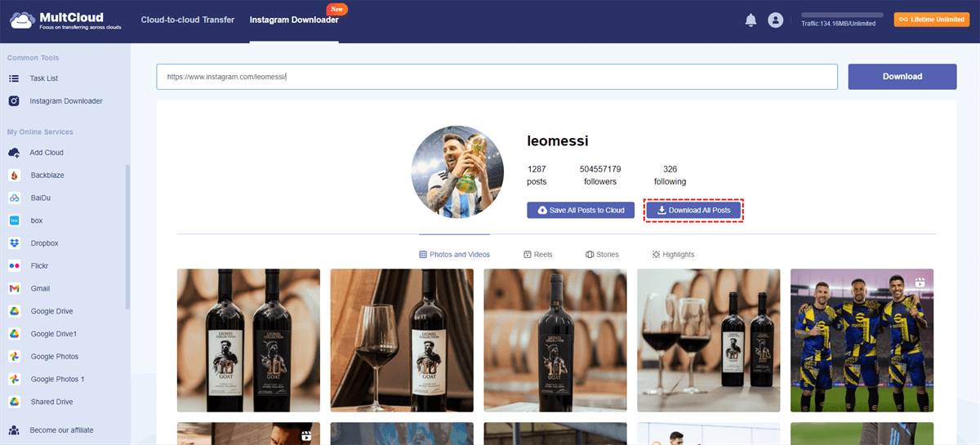Open the notifications bell
Image resolution: width=980 pixels, height=445 pixels.
pos(751,20)
